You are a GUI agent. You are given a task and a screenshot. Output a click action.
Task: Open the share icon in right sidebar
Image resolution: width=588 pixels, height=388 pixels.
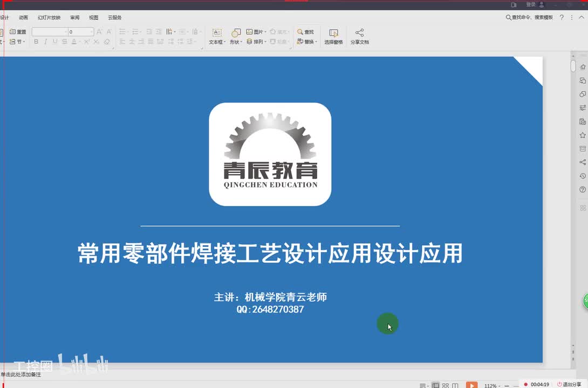click(x=583, y=162)
